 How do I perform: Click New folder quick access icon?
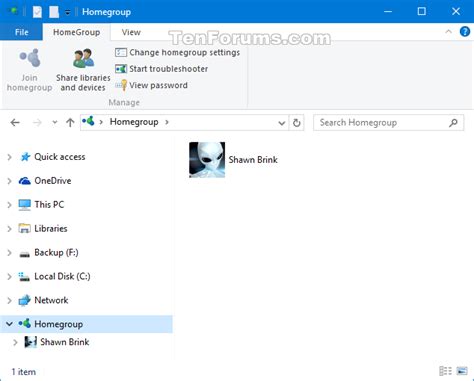[x=54, y=12]
